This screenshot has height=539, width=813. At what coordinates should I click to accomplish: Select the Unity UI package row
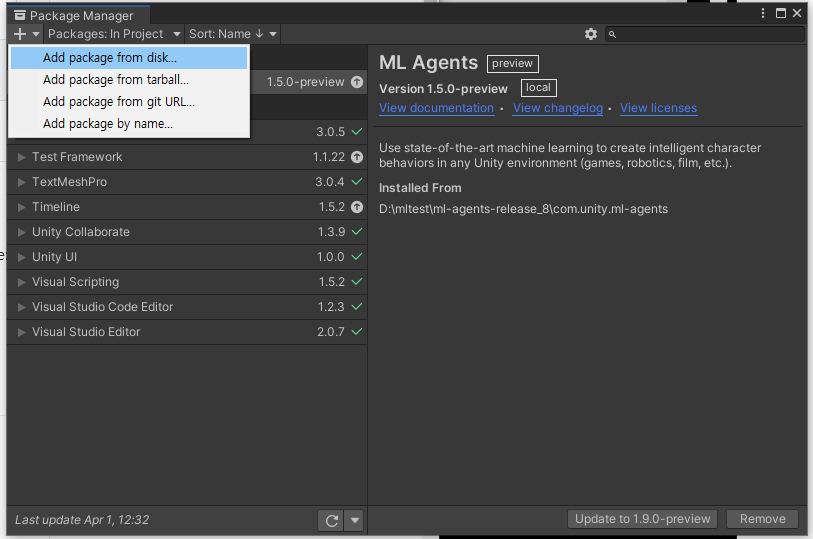(x=187, y=257)
